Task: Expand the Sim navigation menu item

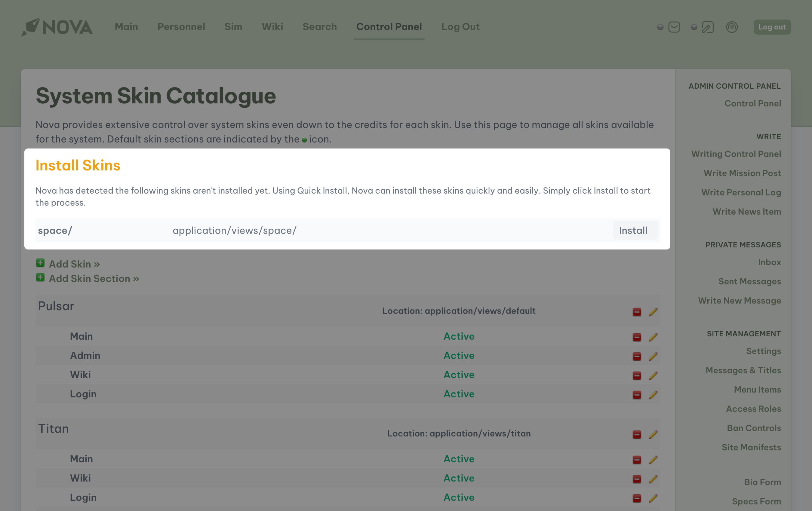Action: 233,26
